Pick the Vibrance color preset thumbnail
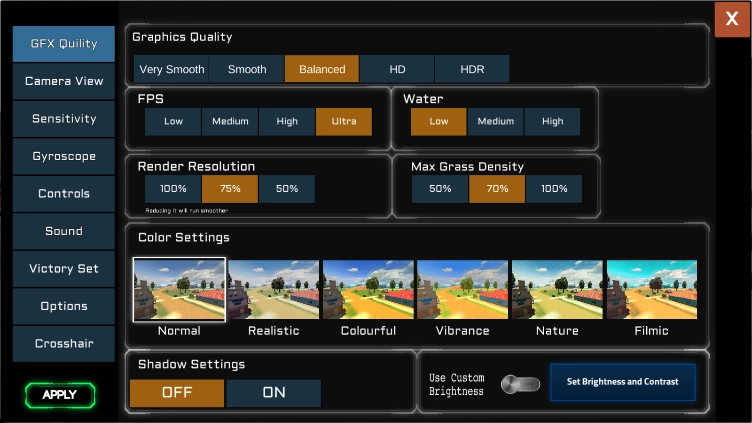The height and width of the screenshot is (423, 752). click(x=462, y=290)
